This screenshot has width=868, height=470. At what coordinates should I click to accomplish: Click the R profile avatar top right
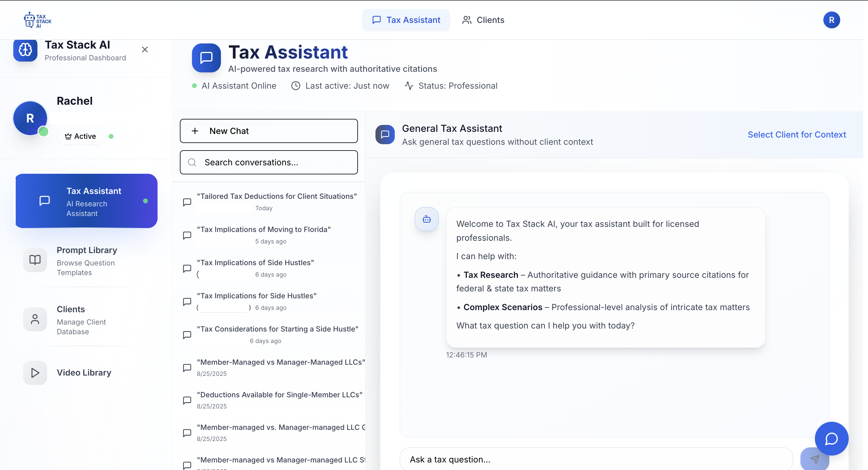point(831,20)
